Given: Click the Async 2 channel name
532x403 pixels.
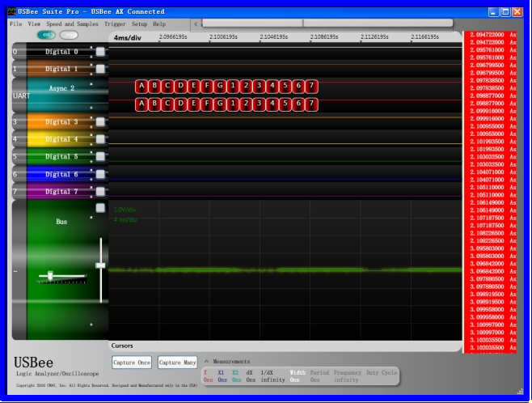Looking at the screenshot, I should pyautogui.click(x=61, y=88).
